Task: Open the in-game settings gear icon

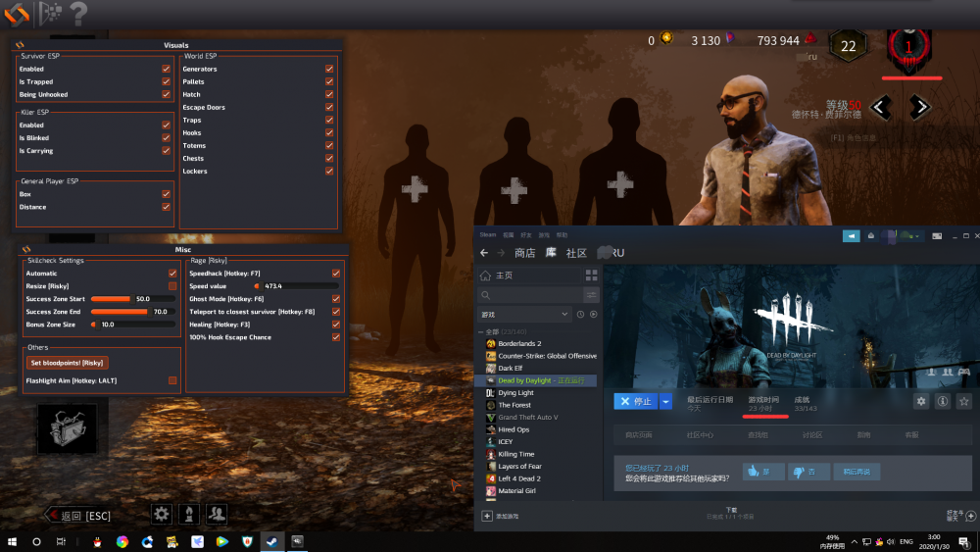Action: (x=162, y=514)
